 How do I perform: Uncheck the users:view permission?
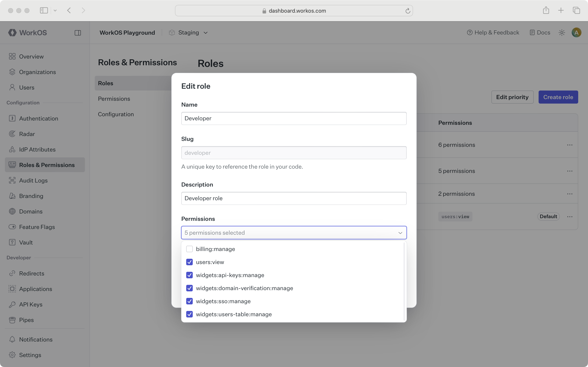point(189,262)
